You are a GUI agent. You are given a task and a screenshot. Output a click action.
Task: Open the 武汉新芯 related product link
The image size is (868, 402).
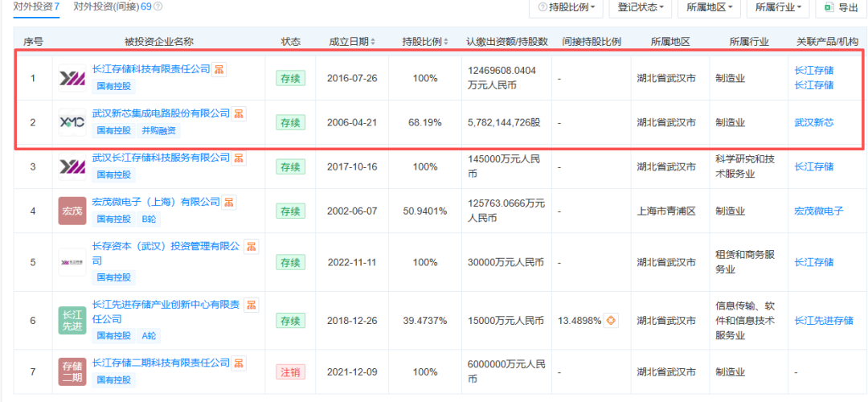tap(814, 122)
